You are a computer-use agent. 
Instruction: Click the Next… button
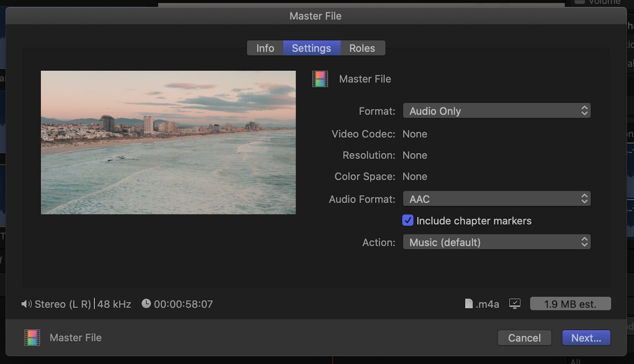point(586,338)
